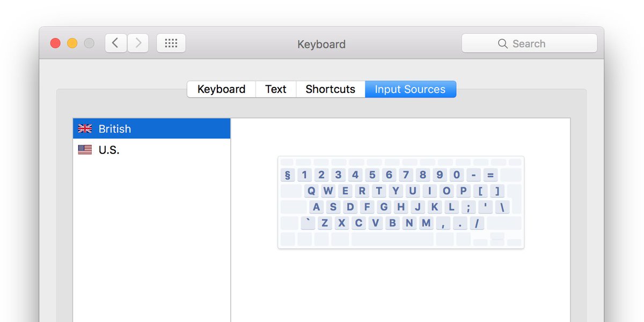644x322 pixels.
Task: Click the Q key on keyboard preview
Action: [312, 191]
